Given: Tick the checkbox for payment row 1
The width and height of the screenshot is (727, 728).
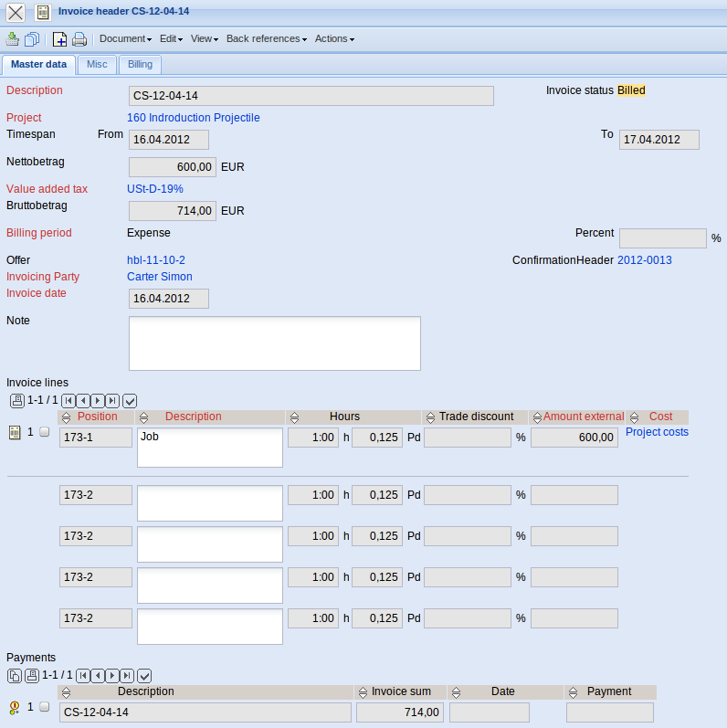Looking at the screenshot, I should pos(45,707).
